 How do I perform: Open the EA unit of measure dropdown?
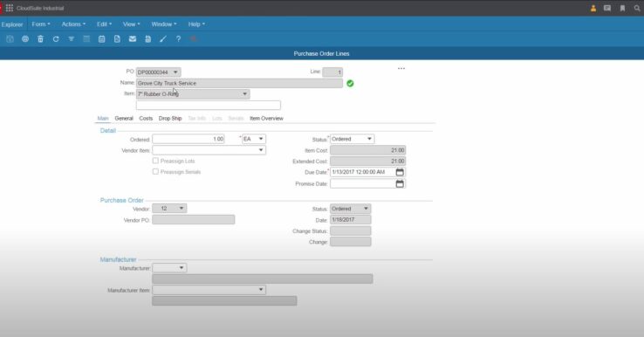[261, 139]
